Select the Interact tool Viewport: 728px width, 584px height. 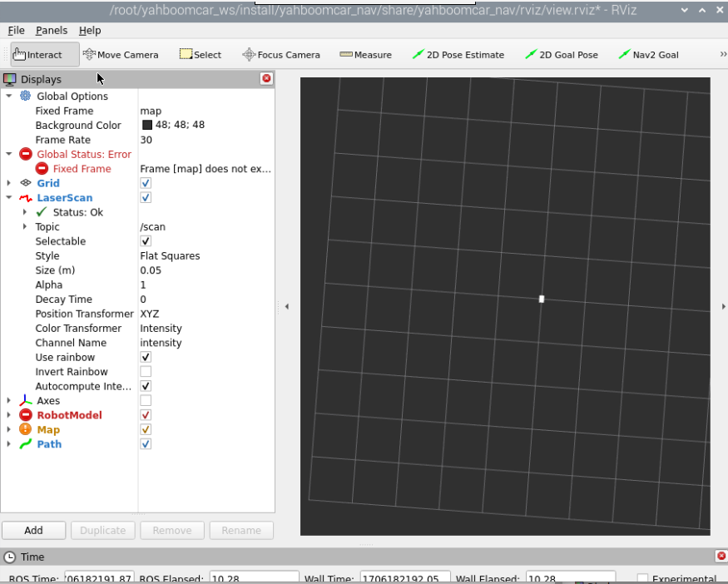[x=45, y=55]
